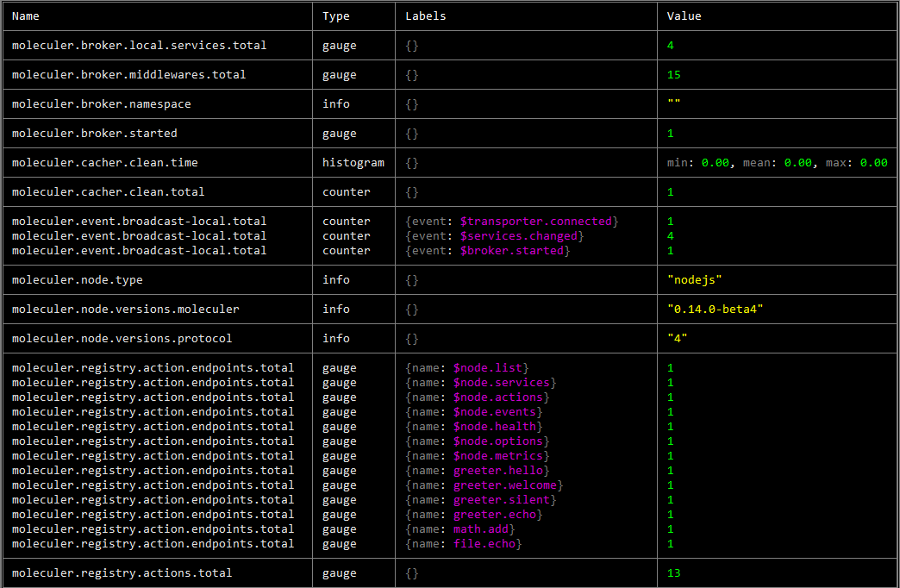Click the moleculer.broker.started row name

pyautogui.click(x=94, y=134)
